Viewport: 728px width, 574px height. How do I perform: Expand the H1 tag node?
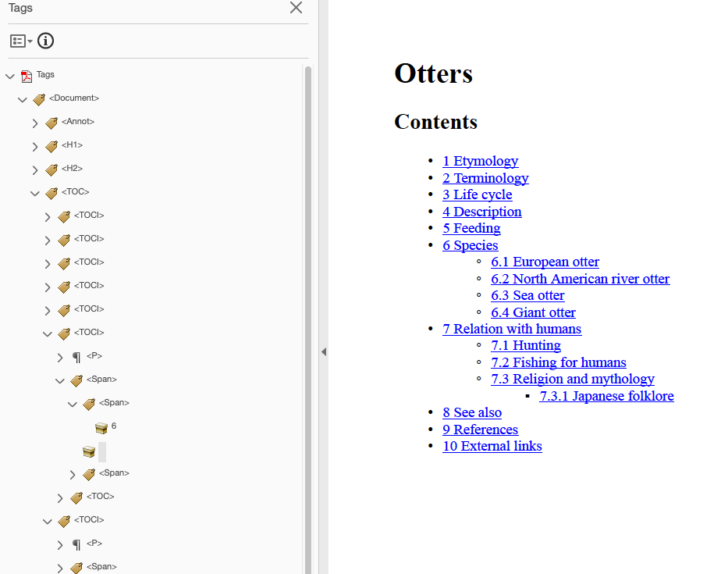click(x=34, y=145)
